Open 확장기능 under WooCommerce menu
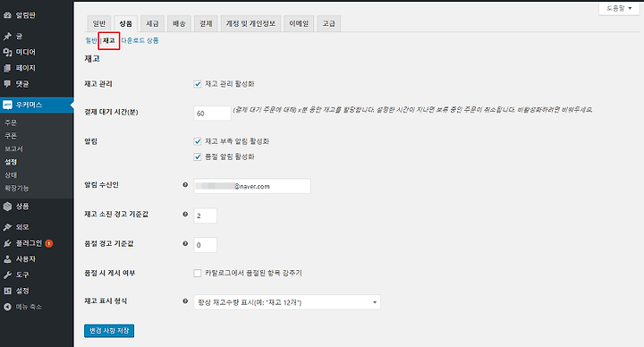 pos(16,188)
